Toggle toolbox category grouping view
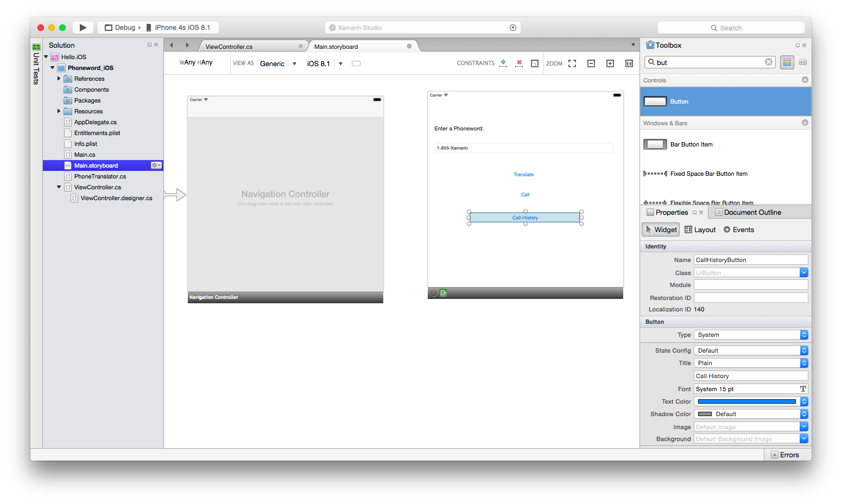This screenshot has width=842, height=504. 787,62
